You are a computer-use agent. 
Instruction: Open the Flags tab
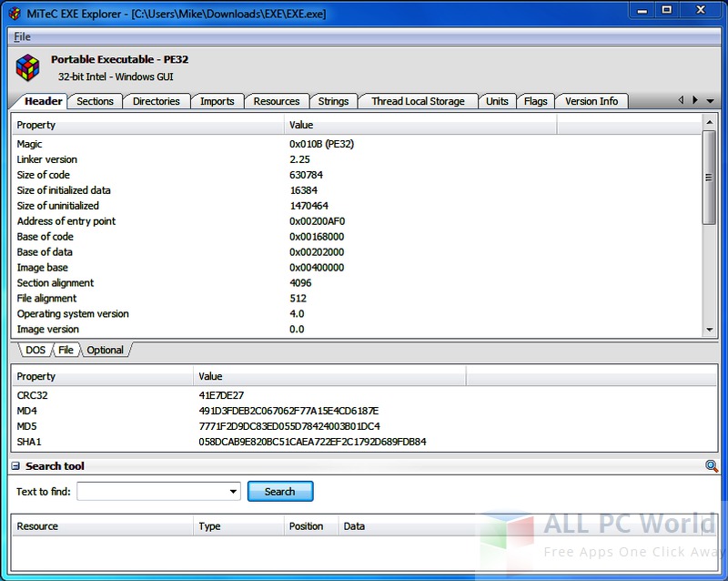tap(536, 101)
